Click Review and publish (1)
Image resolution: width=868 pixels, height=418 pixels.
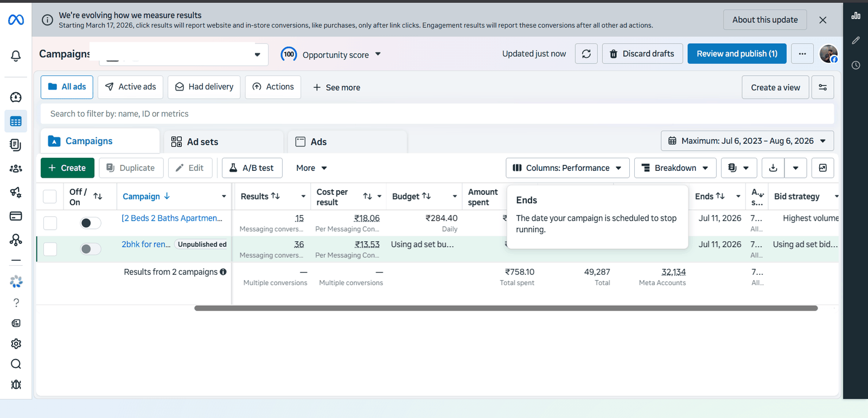point(737,54)
